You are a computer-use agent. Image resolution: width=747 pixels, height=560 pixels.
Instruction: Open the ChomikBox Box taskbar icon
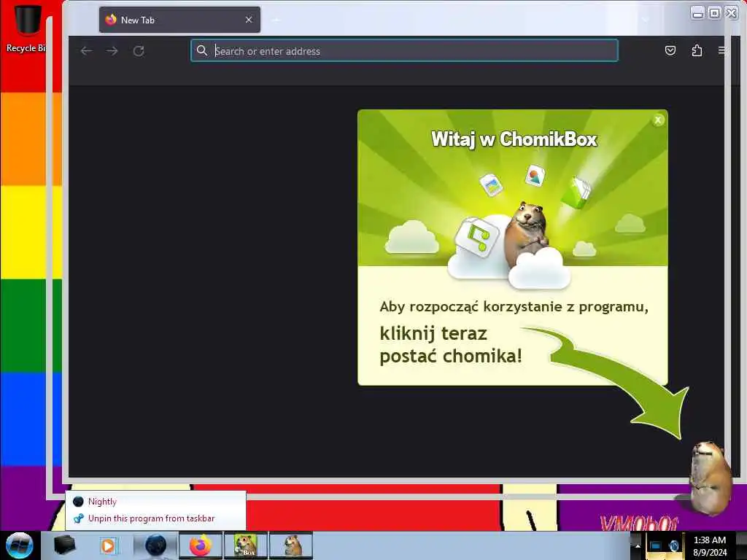pos(245,545)
